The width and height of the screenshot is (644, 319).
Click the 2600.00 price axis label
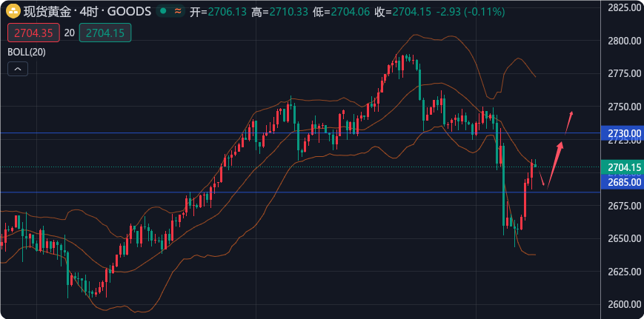624,304
